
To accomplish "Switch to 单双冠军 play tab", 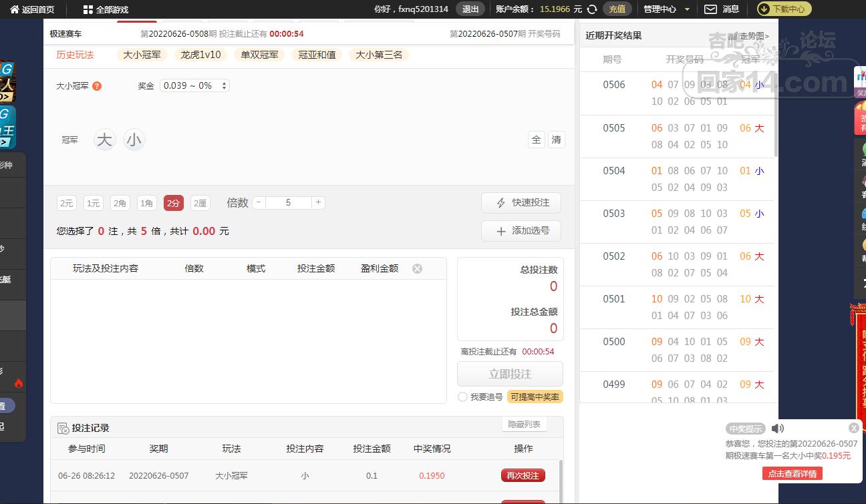I will tap(260, 55).
